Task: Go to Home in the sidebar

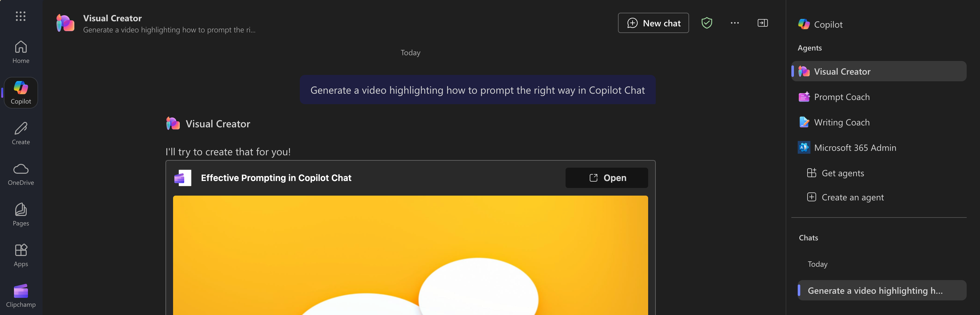Action: [x=21, y=52]
